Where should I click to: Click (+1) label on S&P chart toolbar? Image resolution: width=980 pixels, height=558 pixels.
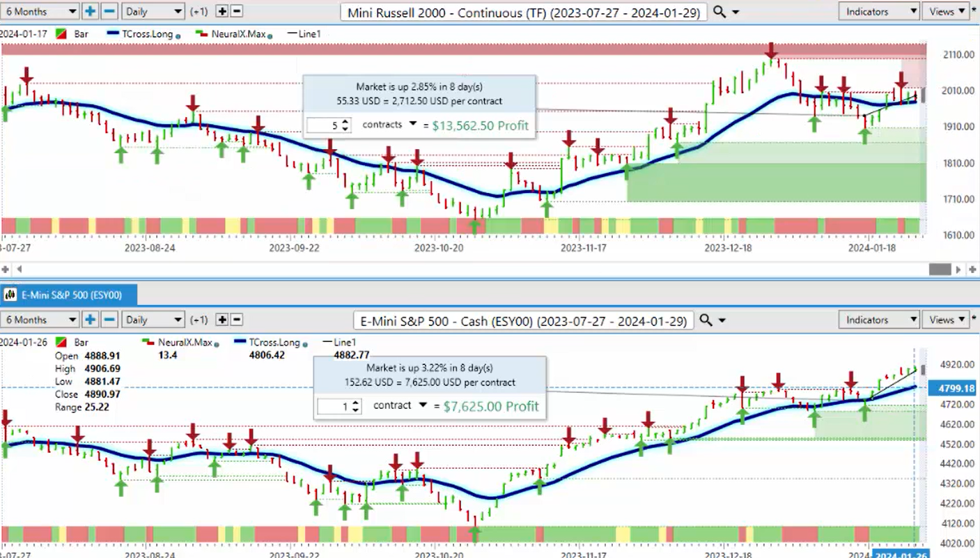click(199, 320)
